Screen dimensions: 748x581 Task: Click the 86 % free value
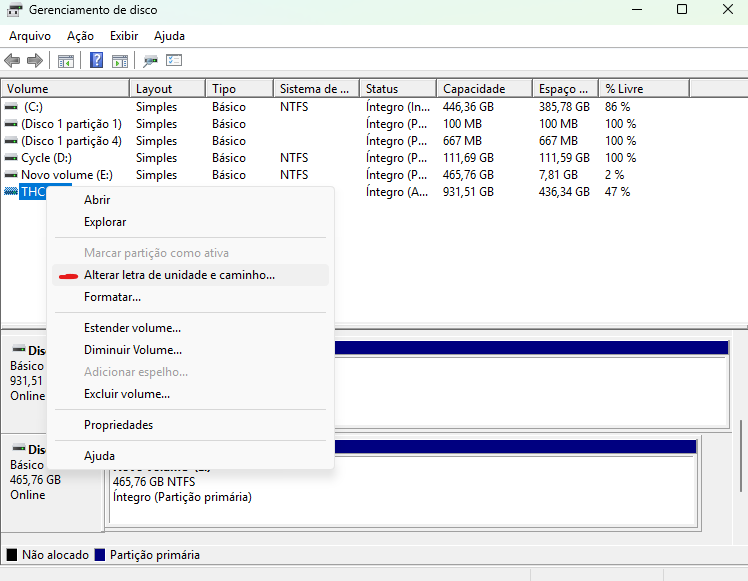tap(617, 107)
